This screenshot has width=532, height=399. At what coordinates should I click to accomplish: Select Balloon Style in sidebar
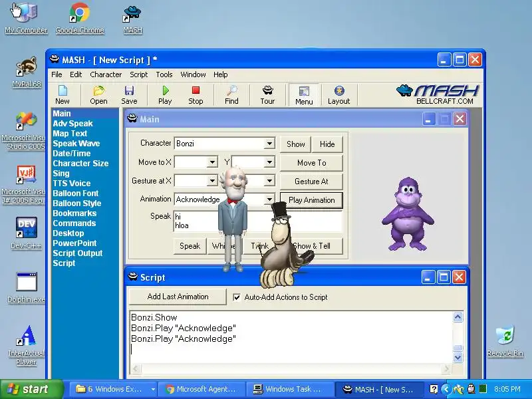(x=77, y=203)
